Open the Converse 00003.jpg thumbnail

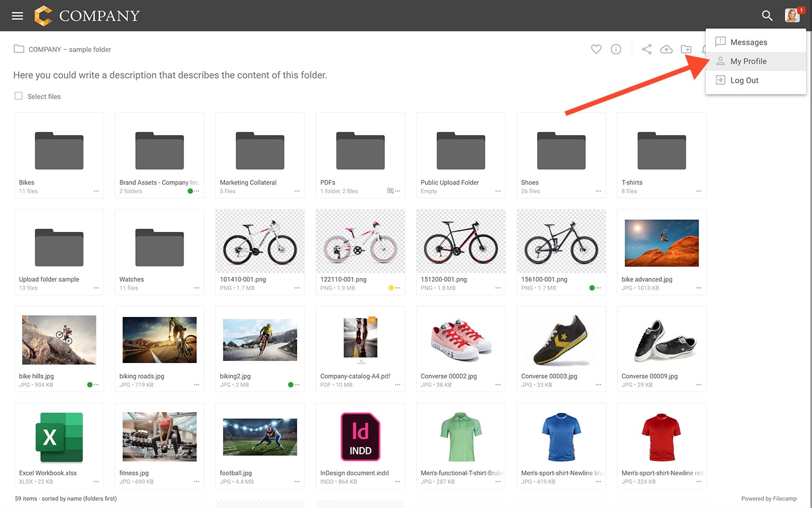[561, 340]
